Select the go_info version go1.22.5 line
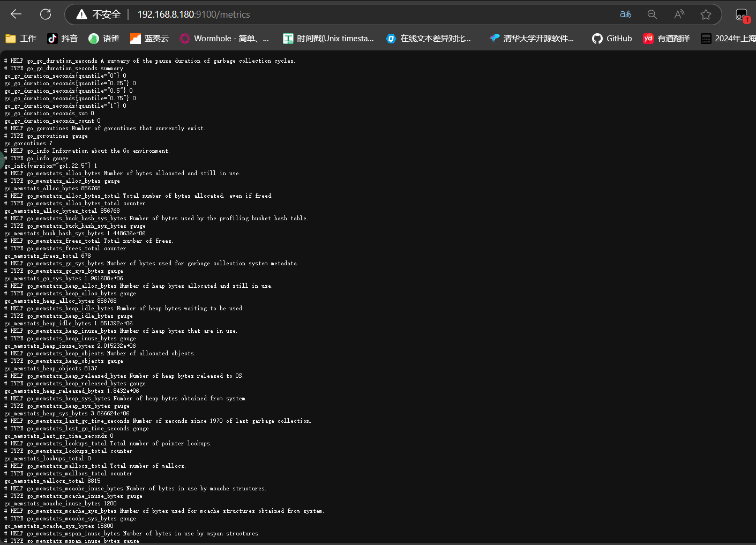The image size is (756, 545). [x=51, y=166]
